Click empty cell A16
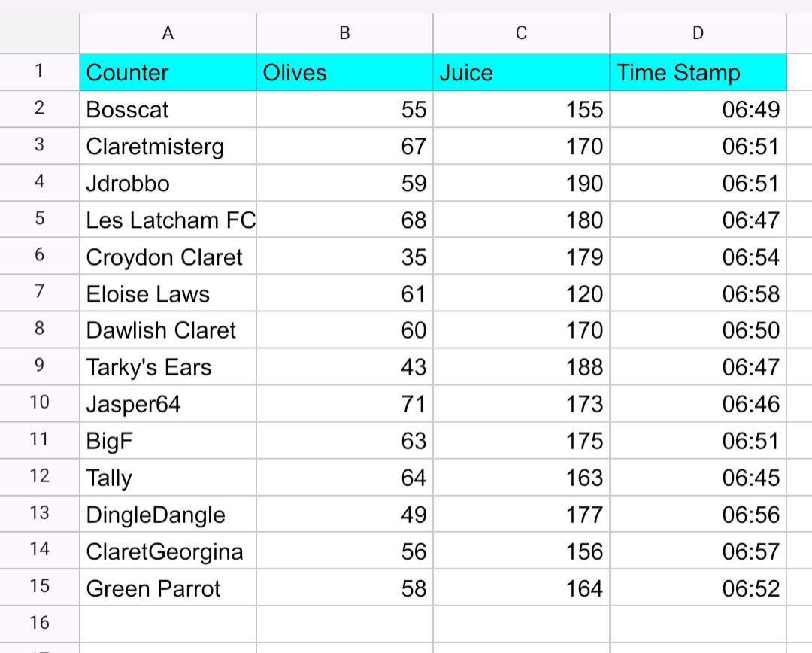This screenshot has height=653, width=812. click(x=168, y=624)
